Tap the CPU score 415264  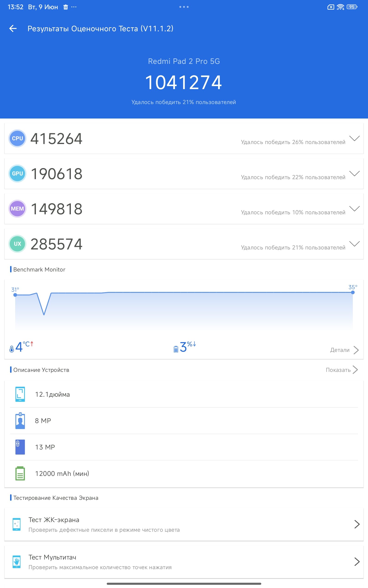(57, 139)
